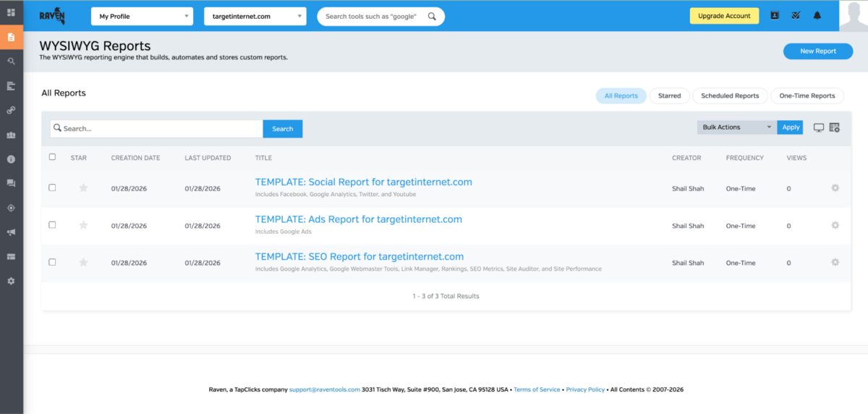
Task: Expand the My Profile dropdown
Action: (x=142, y=16)
